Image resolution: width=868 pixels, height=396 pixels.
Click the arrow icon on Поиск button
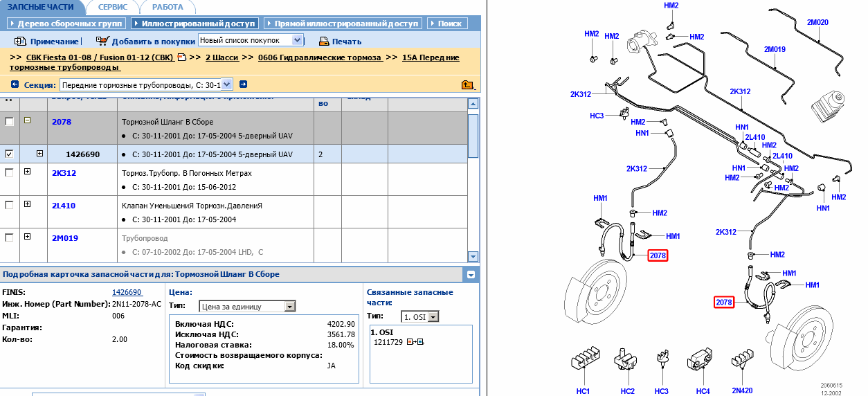point(433,24)
